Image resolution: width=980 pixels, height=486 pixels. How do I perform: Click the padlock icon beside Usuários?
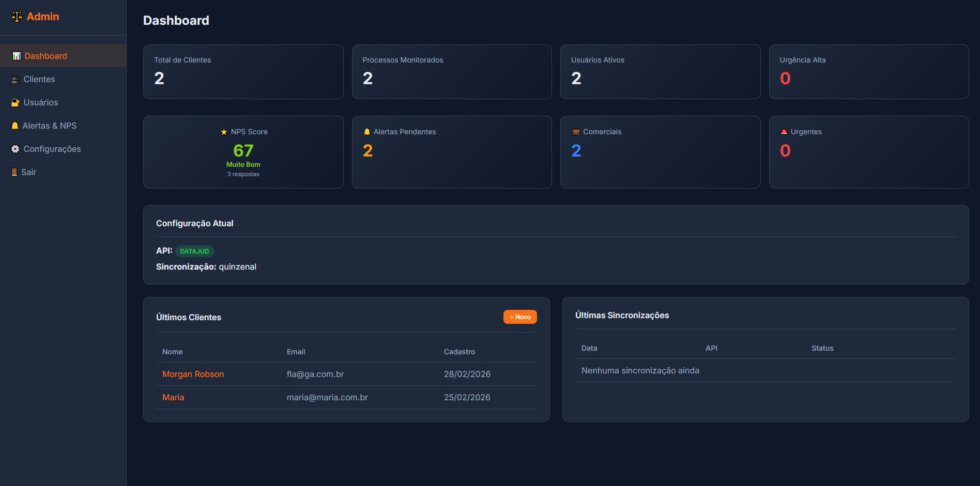15,102
